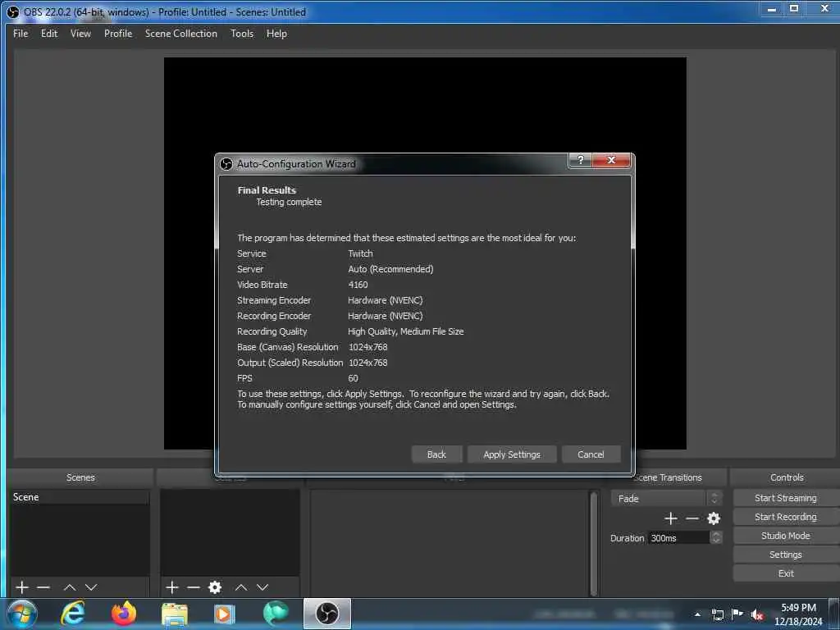Click the wizard help question mark button
Image resolution: width=840 pixels, height=630 pixels.
[x=581, y=160]
